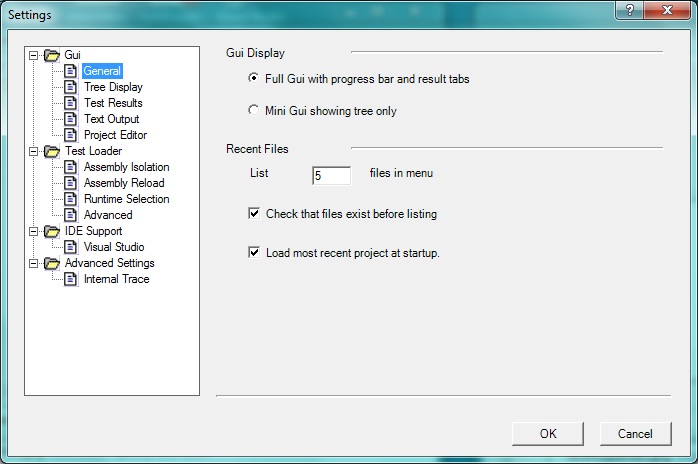698x464 pixels.
Task: Toggle Load most recent project at startup
Action: [x=253, y=253]
